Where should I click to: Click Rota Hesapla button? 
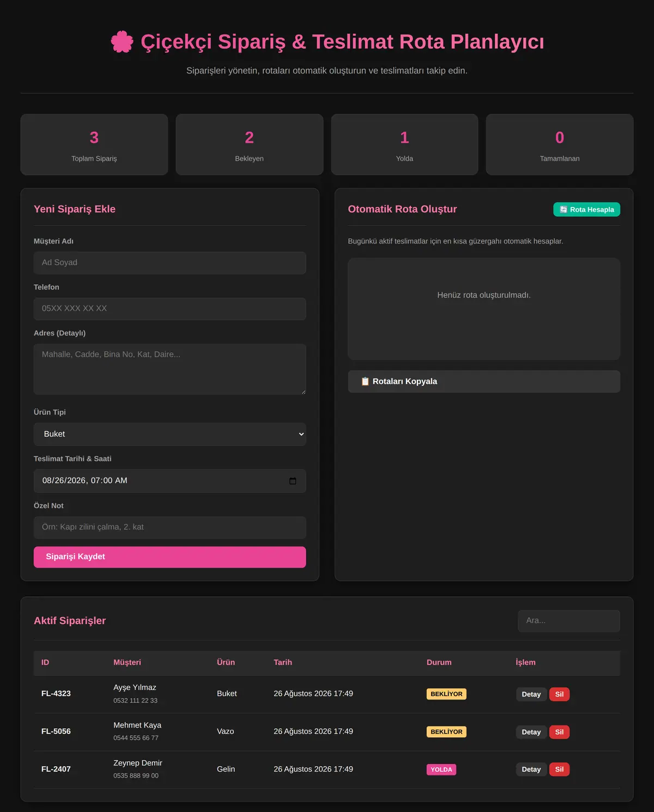click(586, 210)
